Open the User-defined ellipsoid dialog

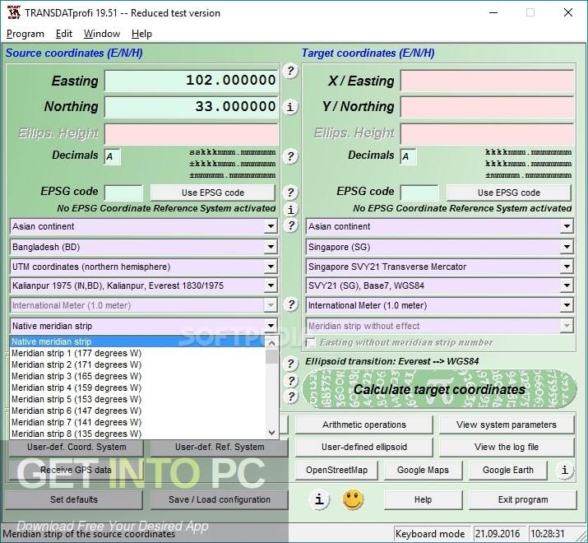(x=364, y=447)
